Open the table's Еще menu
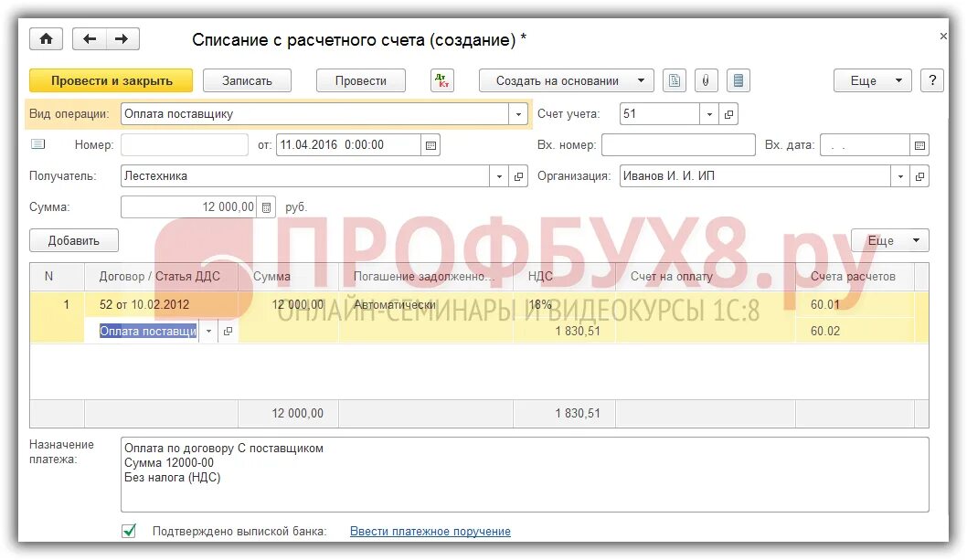967x560 pixels. tap(890, 240)
